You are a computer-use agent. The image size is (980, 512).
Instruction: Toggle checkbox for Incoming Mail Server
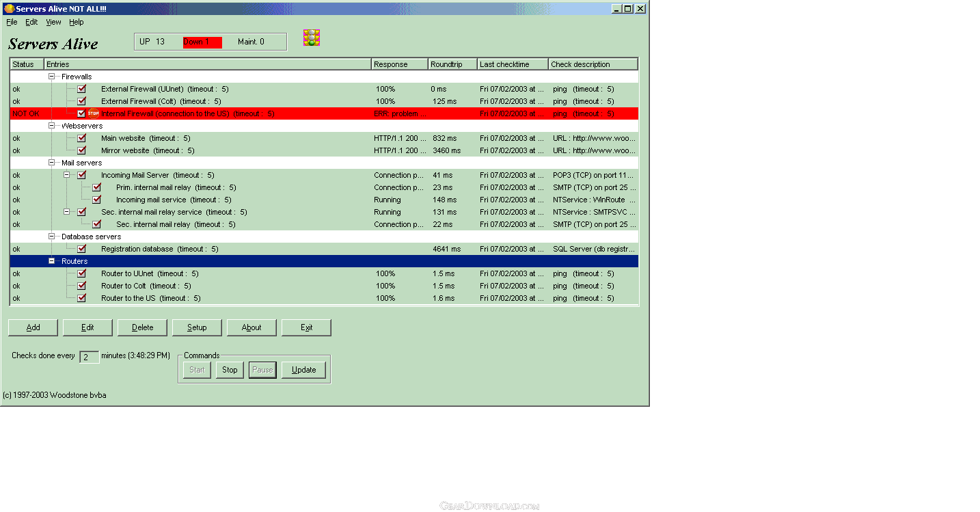(81, 175)
